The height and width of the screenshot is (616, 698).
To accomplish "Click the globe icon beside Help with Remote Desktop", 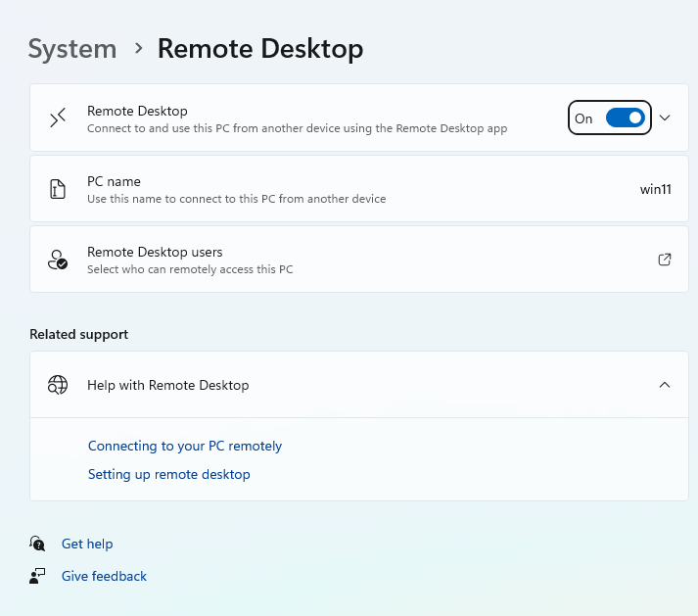I will [x=58, y=385].
